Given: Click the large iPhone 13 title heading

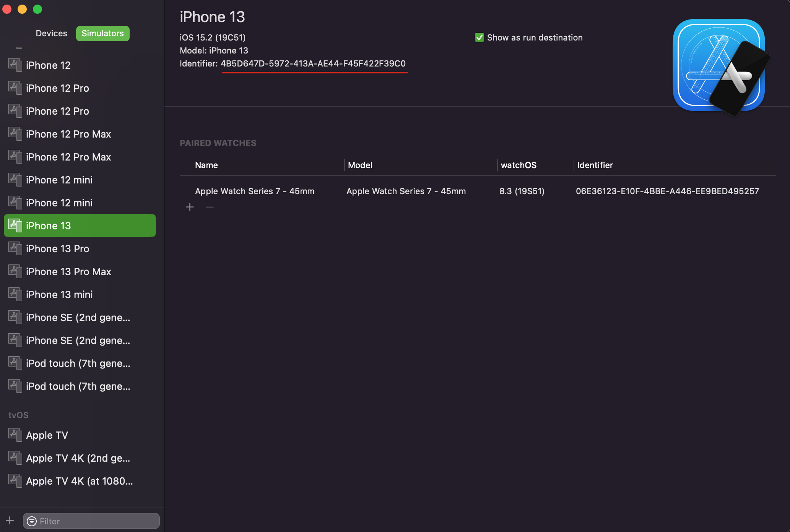Looking at the screenshot, I should coord(212,17).
